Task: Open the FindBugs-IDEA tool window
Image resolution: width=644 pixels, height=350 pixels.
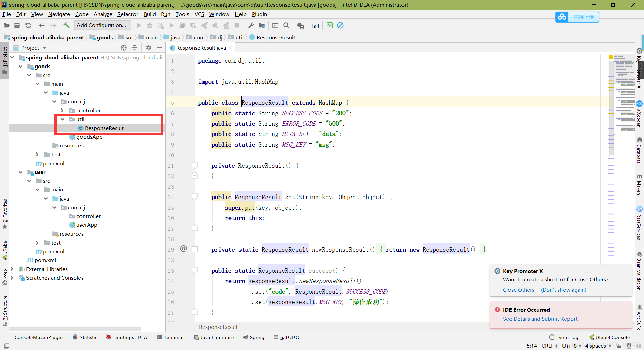Action: click(126, 337)
